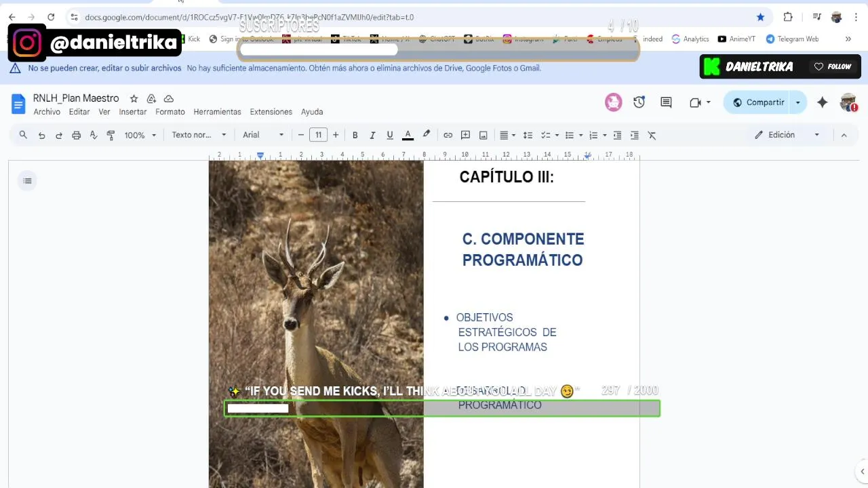Move document using folder icon beside title

click(151, 98)
